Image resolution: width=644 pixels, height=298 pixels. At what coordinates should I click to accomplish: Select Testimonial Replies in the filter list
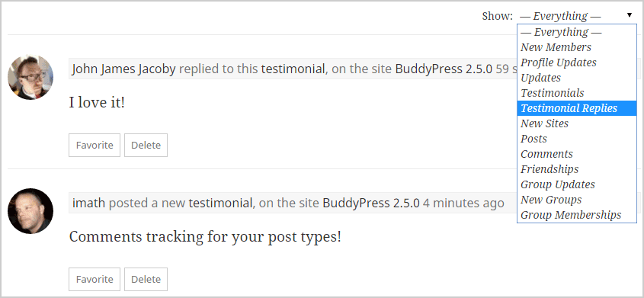[577, 108]
